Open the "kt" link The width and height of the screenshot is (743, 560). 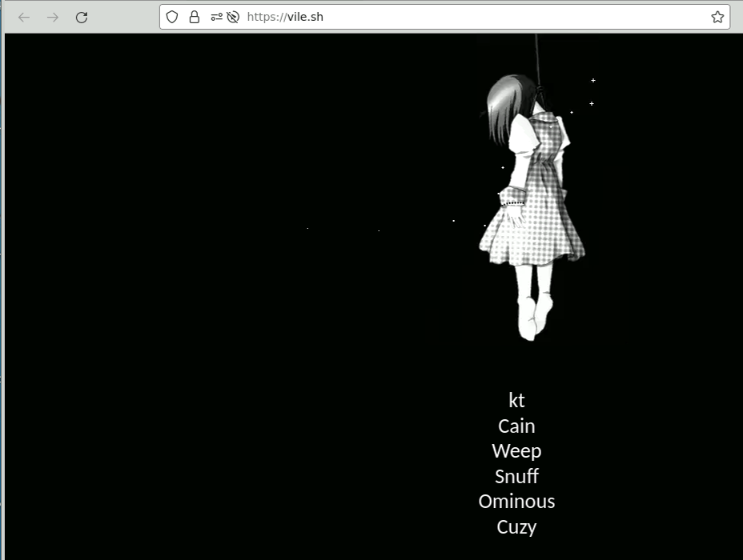tap(516, 400)
